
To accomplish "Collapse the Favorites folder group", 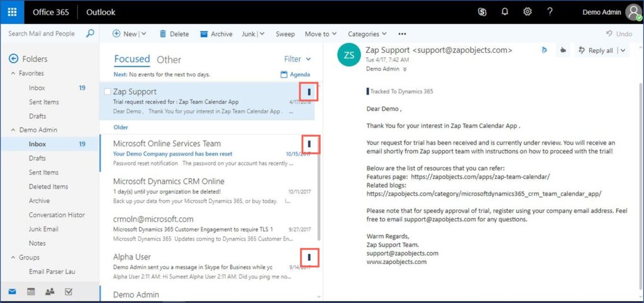I will 13,74.
